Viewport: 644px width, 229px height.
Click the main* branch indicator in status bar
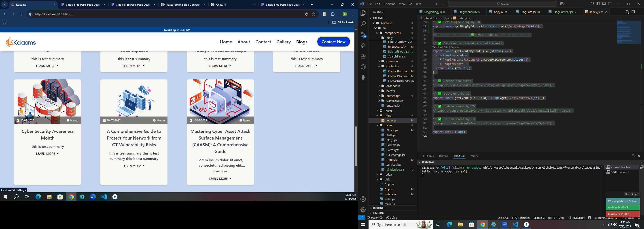tap(373, 218)
